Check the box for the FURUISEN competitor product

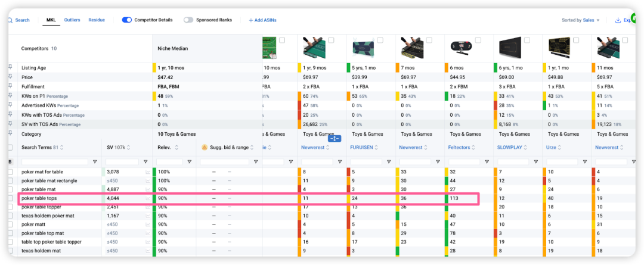point(380,40)
